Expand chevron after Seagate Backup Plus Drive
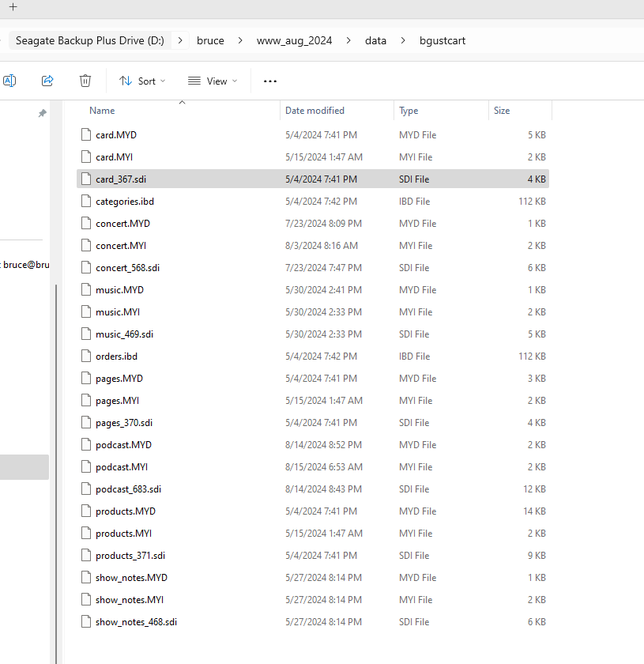The image size is (644, 664). click(x=180, y=40)
